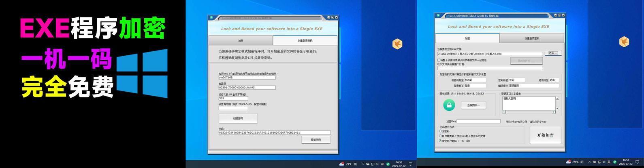Click the scroll-up arrow of the password prompt box
This screenshot has width=644, height=168.
[x=557, y=98]
